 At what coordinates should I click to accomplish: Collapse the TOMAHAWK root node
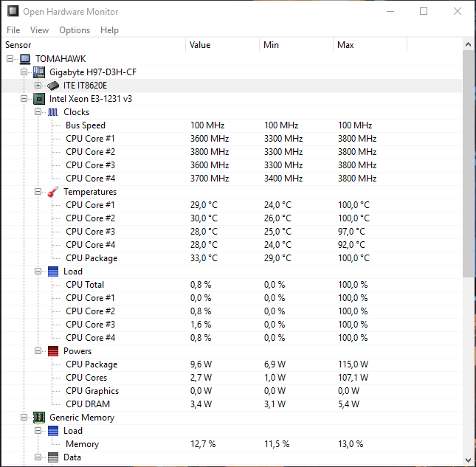(x=10, y=58)
